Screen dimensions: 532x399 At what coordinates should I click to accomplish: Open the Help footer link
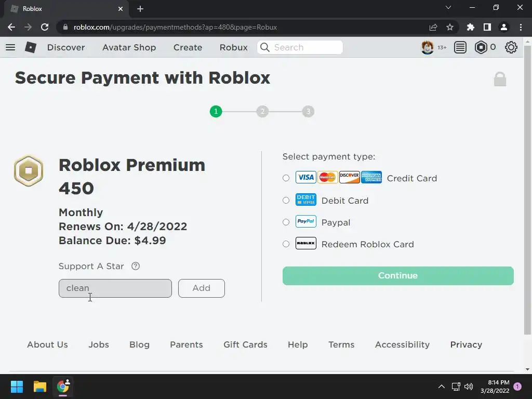tap(298, 344)
